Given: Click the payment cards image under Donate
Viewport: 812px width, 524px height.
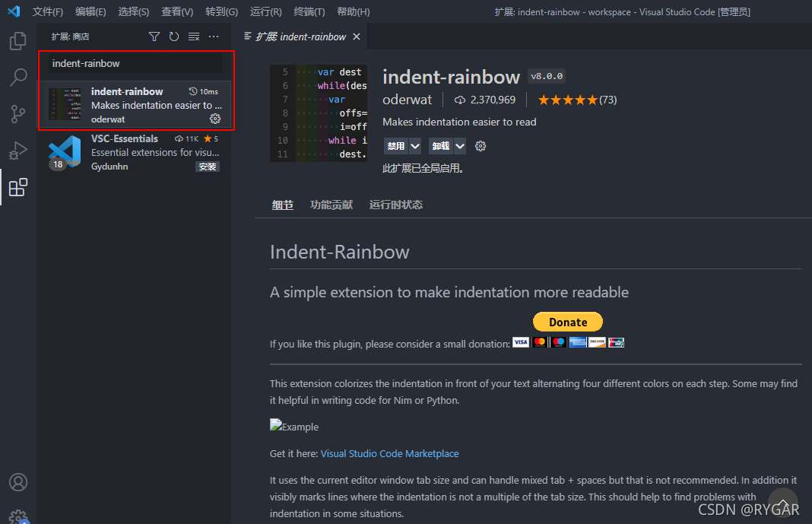Looking at the screenshot, I should click(x=568, y=342).
